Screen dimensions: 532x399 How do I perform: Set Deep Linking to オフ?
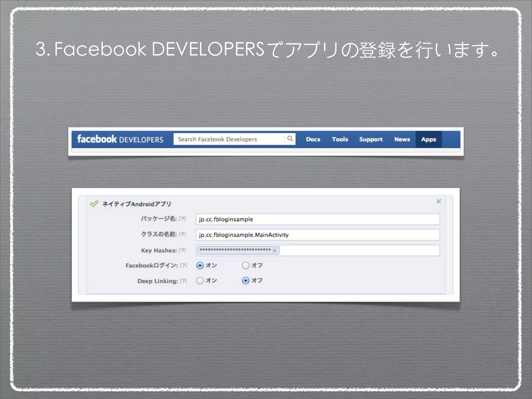[x=245, y=281]
